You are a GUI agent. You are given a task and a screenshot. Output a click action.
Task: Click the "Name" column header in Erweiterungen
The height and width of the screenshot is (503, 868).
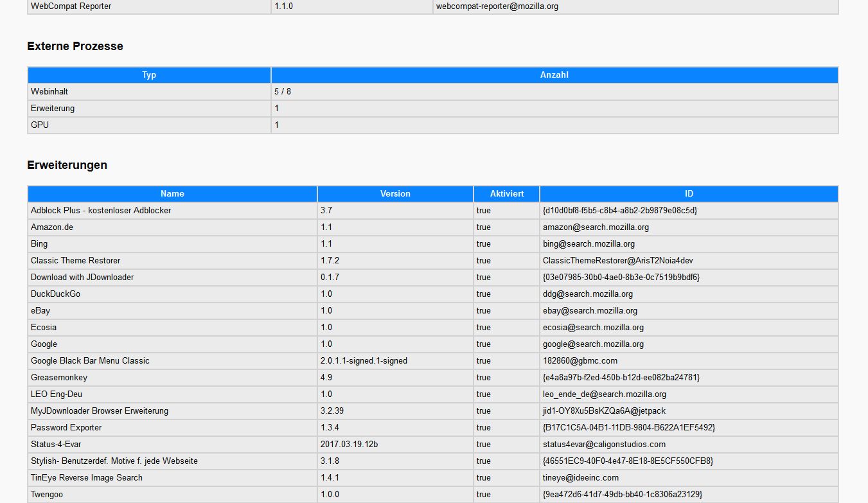pyautogui.click(x=172, y=194)
